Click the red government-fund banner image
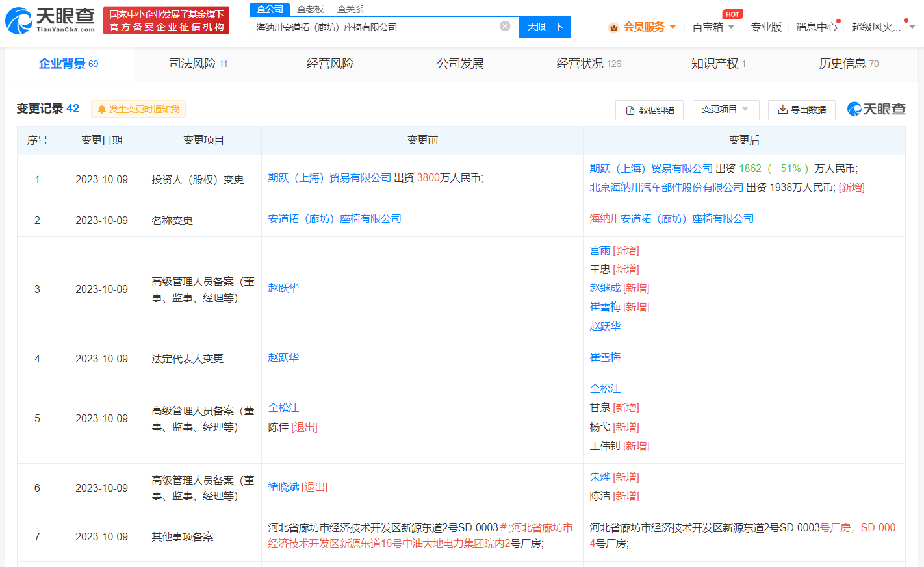Image resolution: width=924 pixels, height=567 pixels. 166,20
